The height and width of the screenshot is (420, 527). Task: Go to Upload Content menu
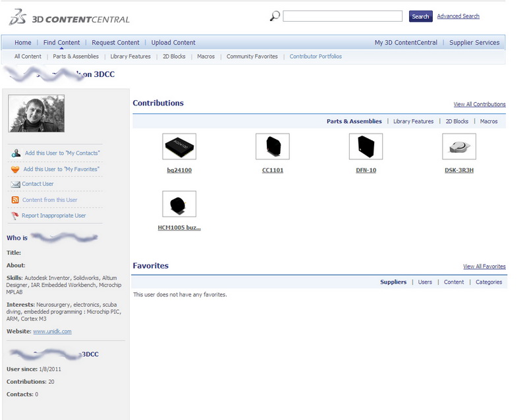(x=173, y=43)
